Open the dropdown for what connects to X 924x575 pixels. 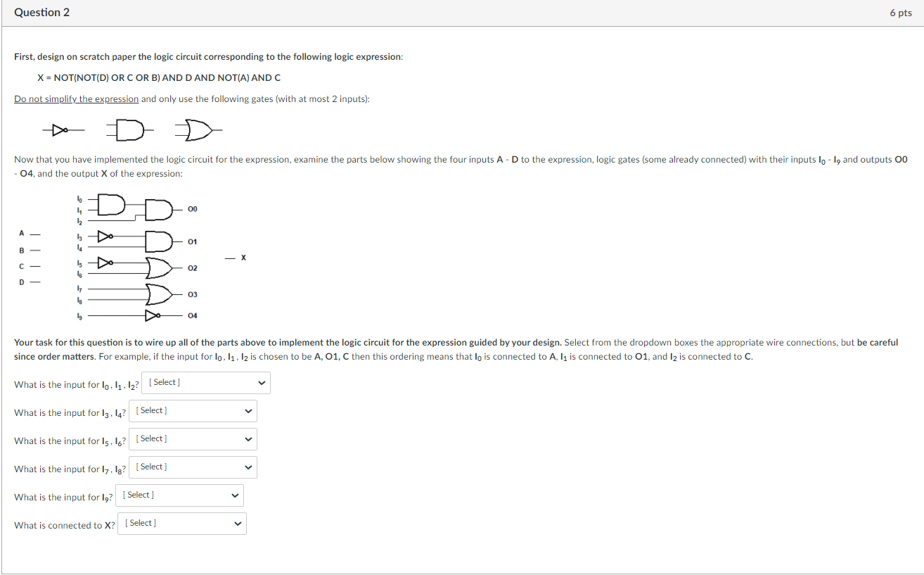(x=181, y=523)
